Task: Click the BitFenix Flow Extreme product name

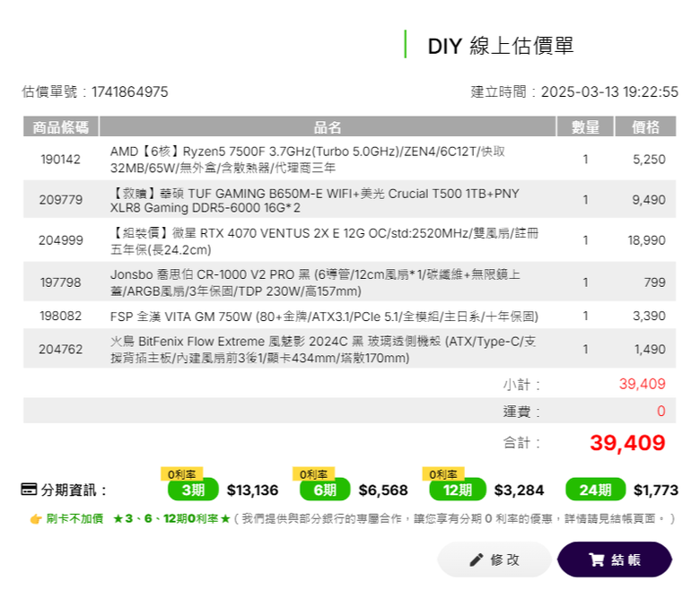Action: click(323, 350)
